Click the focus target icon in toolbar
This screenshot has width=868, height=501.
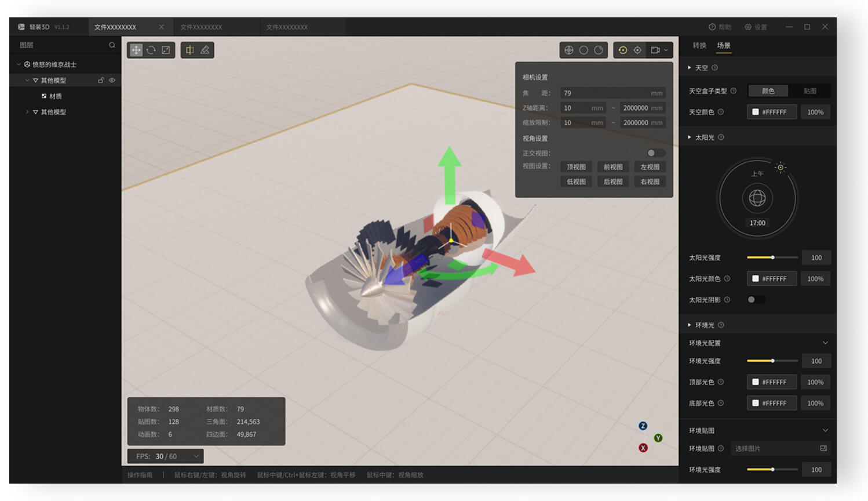tap(637, 50)
